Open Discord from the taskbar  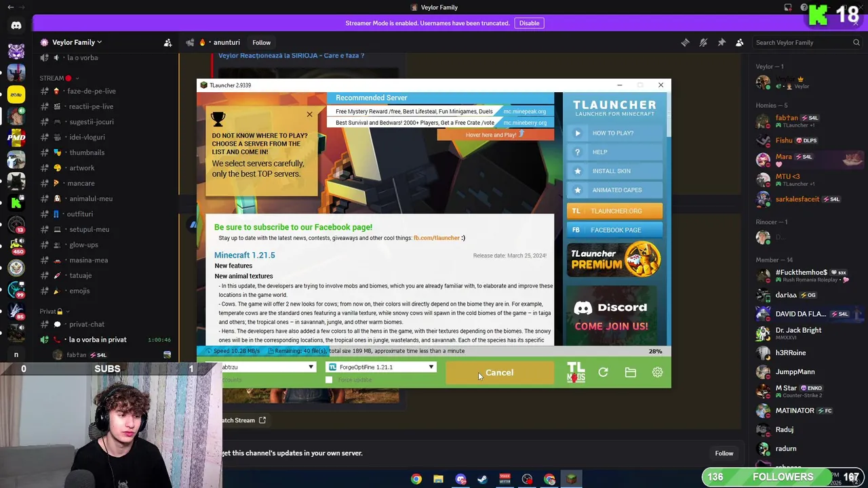(460, 479)
